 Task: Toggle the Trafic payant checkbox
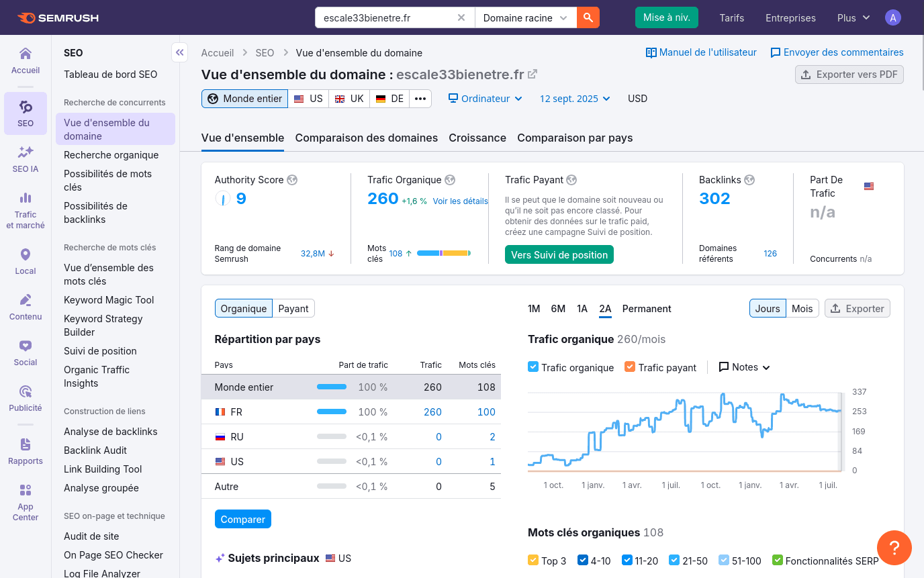pos(630,367)
